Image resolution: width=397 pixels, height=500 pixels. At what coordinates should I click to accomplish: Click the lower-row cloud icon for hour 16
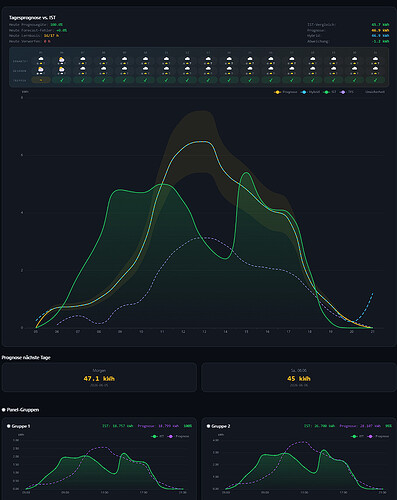pyautogui.click(x=271, y=69)
